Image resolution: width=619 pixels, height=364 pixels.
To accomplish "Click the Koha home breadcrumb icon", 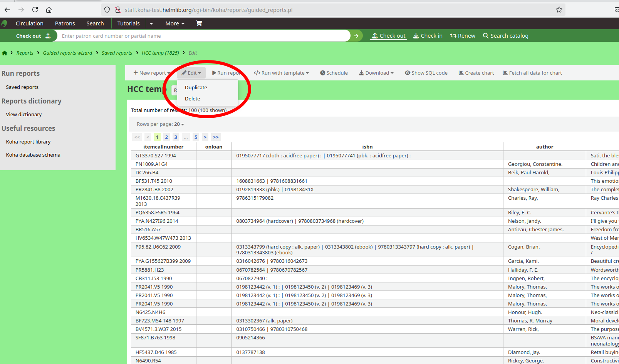I will (x=5, y=53).
